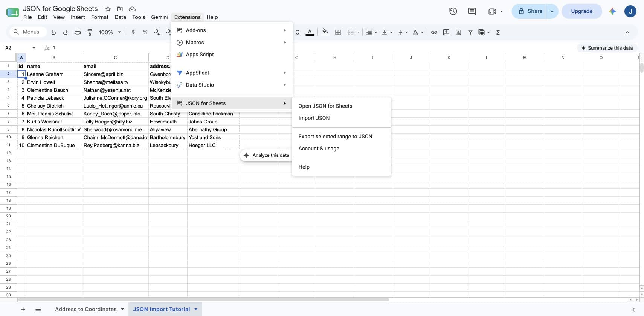The width and height of the screenshot is (644, 316).
Task: View cloud save status
Action: (x=132, y=9)
